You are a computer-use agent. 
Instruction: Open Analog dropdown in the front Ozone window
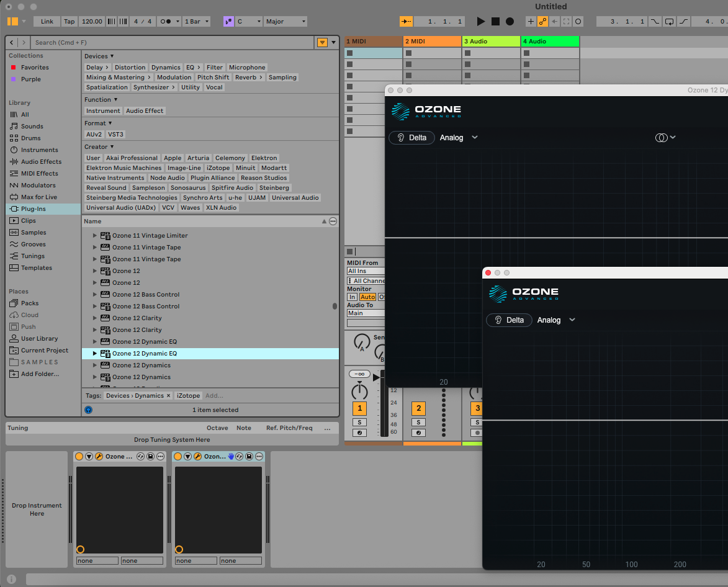tap(556, 320)
